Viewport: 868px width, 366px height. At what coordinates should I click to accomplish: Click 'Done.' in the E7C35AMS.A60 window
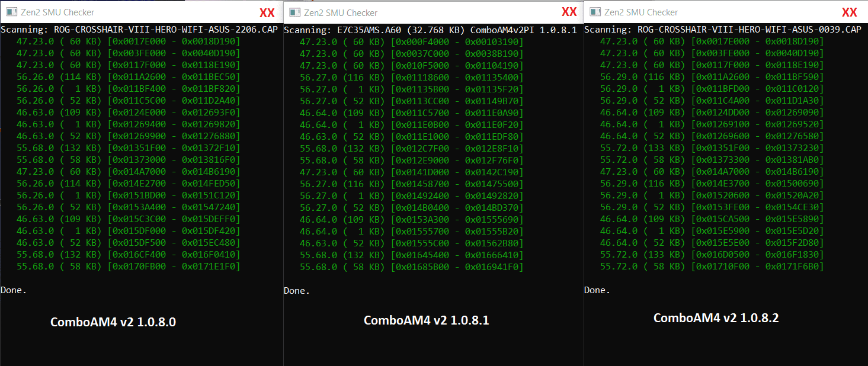(297, 291)
